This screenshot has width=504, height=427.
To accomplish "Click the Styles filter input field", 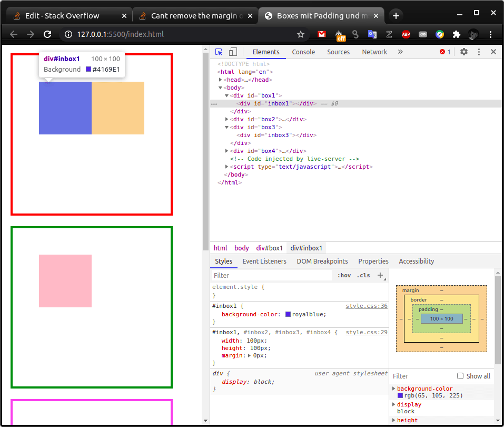I will 272,276.
